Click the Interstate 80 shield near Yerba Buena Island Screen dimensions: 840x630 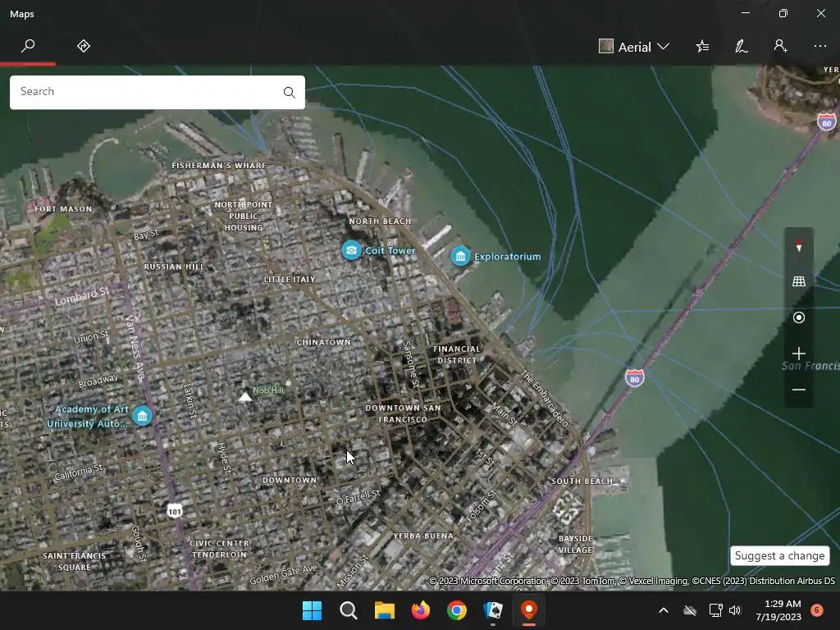(827, 122)
